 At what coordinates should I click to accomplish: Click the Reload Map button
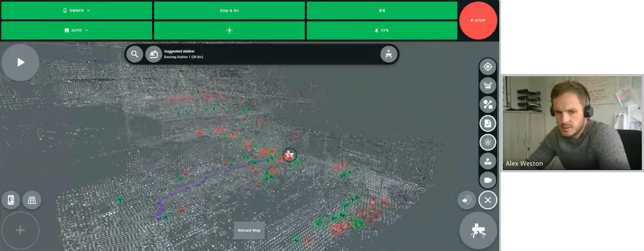249,230
